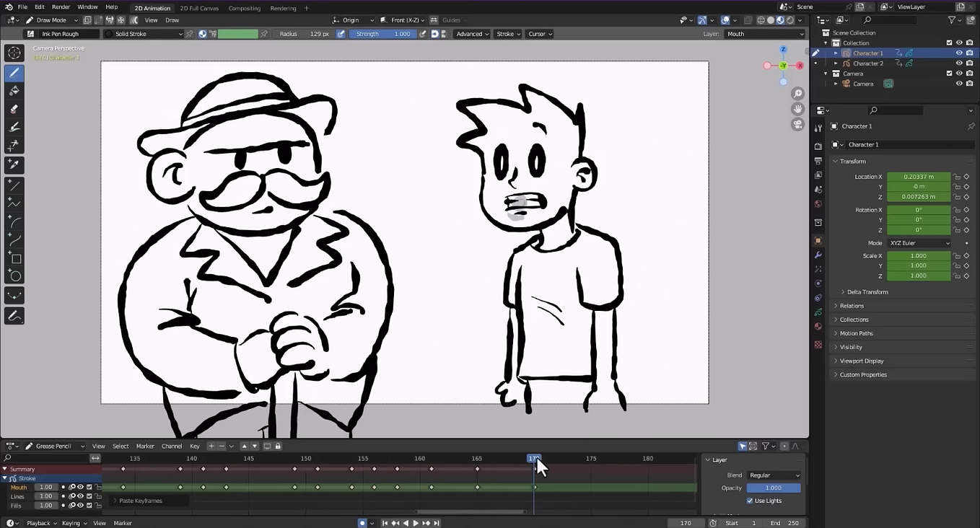Viewport: 980px width, 528px height.
Task: Select the Fill tool in the toolbar
Action: [14, 90]
